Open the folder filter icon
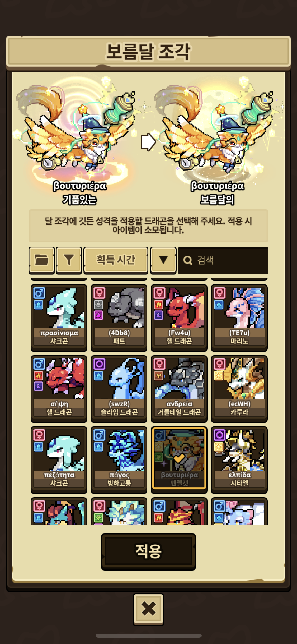 41,260
